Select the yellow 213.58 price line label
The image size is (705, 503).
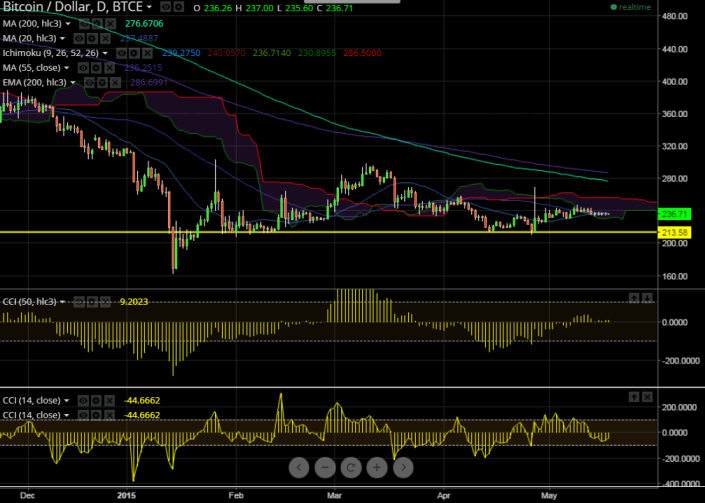click(x=674, y=232)
